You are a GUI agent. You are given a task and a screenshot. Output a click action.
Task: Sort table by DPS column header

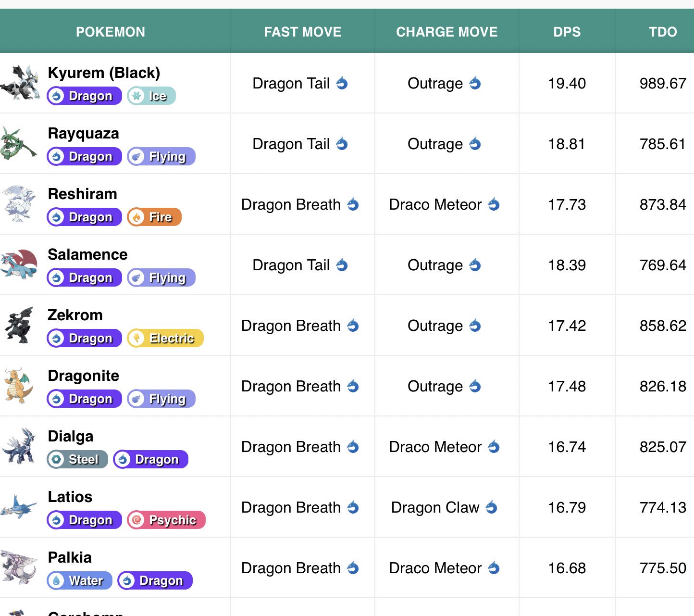[x=567, y=32]
